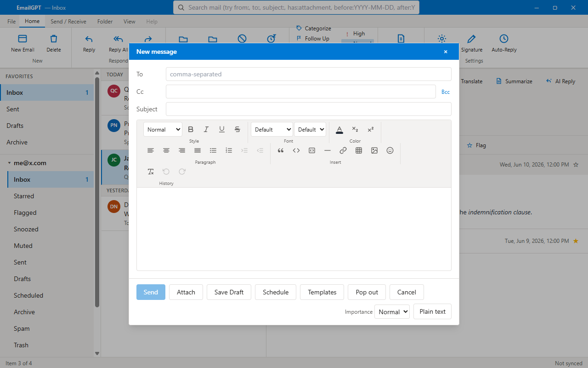Insert a numbered list
The width and height of the screenshot is (588, 368).
click(x=229, y=150)
